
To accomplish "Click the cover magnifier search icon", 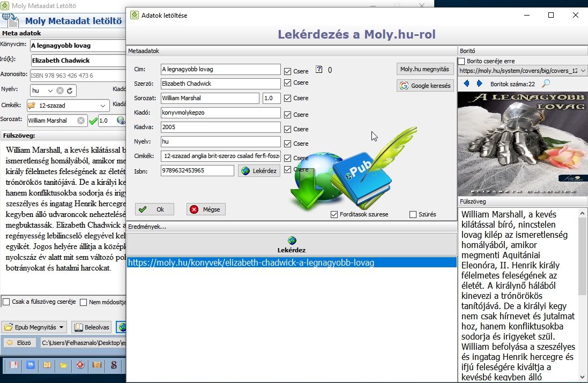I will [546, 84].
